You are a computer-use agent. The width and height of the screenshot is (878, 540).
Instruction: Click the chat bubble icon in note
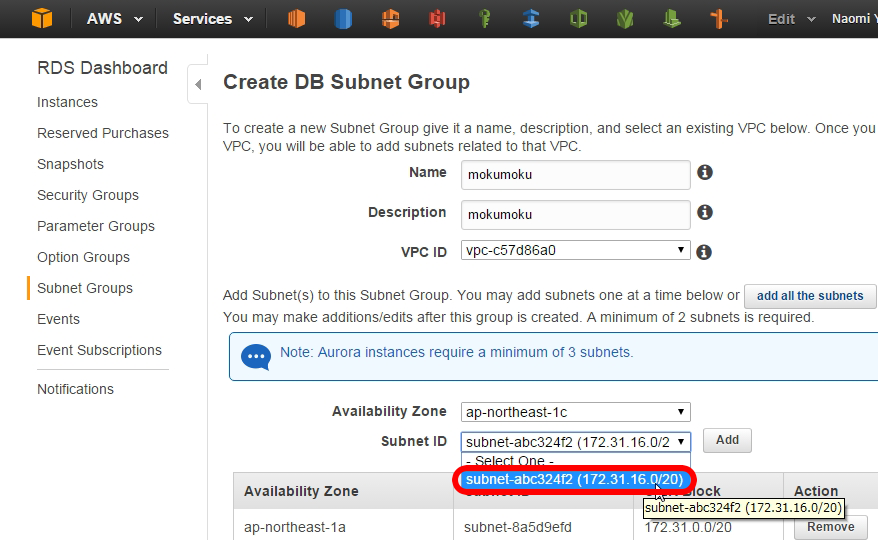click(x=256, y=357)
